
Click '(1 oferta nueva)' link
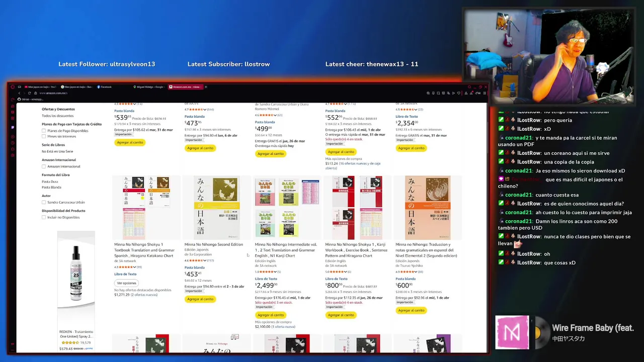283,327
